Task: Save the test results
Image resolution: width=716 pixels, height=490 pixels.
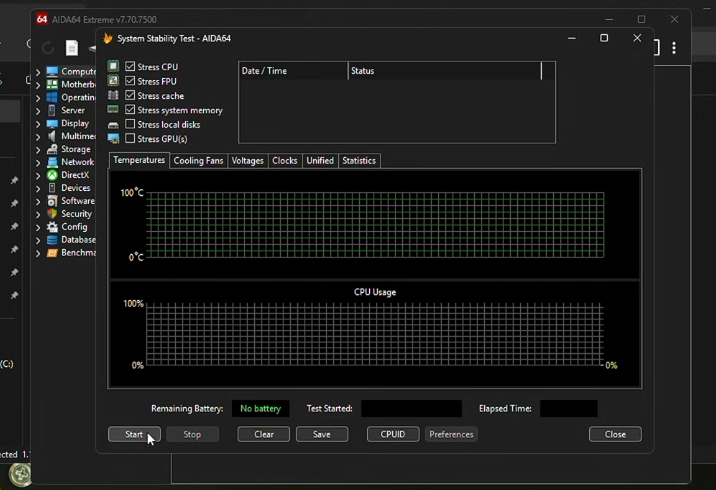Action: (322, 434)
